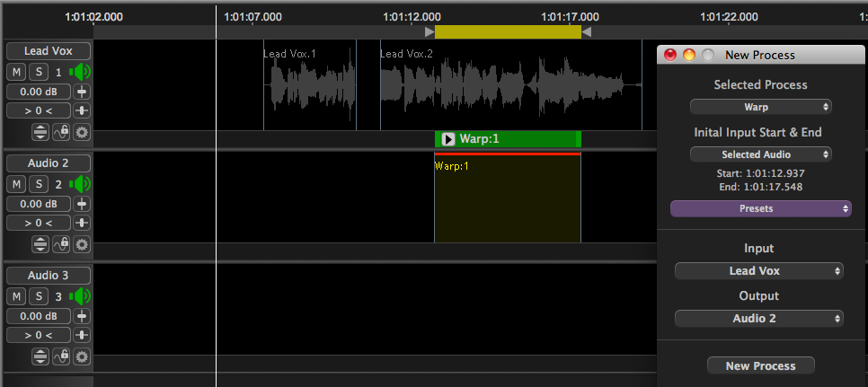Click automation lock icon on Lead Vox track
This screenshot has width=868, height=387.
(62, 132)
